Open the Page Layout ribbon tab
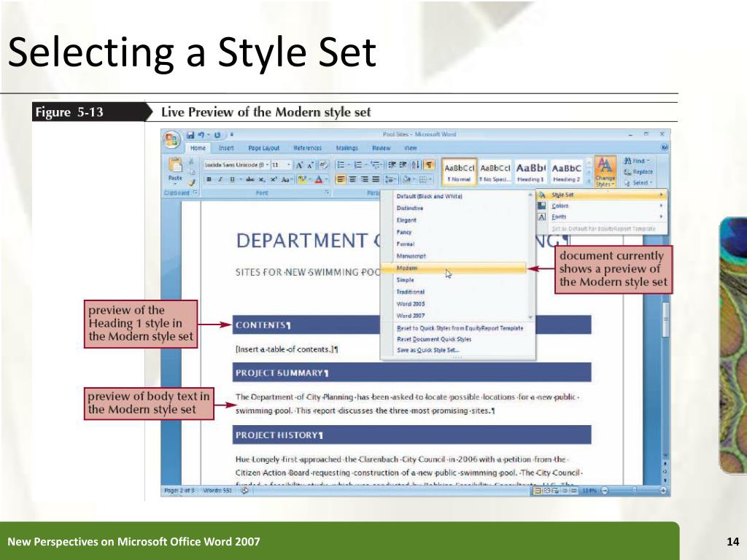The height and width of the screenshot is (560, 747). click(x=264, y=148)
